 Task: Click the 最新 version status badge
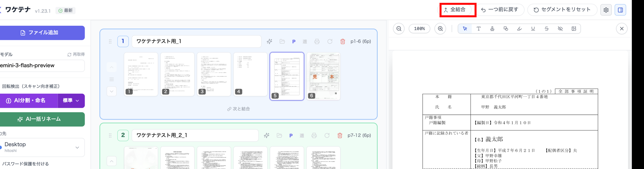(x=66, y=10)
